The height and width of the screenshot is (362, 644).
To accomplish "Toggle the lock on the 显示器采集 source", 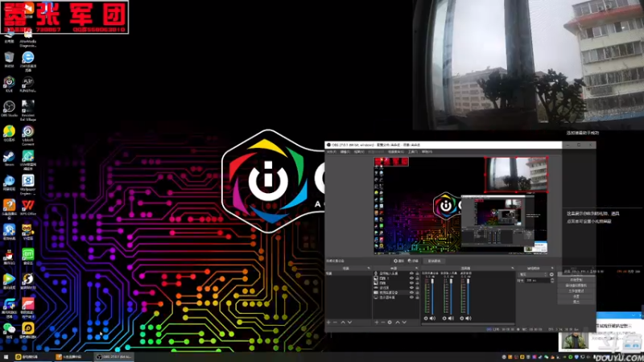I will (417, 297).
